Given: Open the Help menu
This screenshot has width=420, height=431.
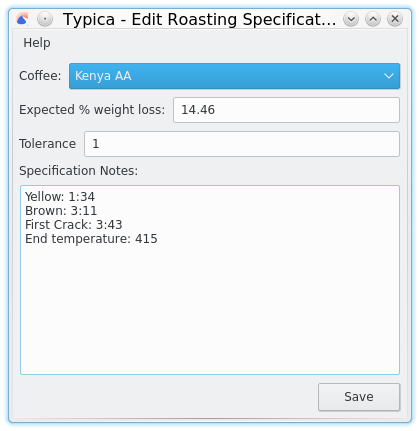Looking at the screenshot, I should coord(37,43).
